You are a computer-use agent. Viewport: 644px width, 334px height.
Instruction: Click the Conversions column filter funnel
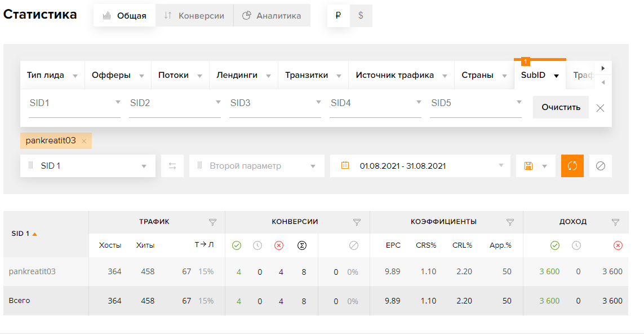(x=357, y=222)
